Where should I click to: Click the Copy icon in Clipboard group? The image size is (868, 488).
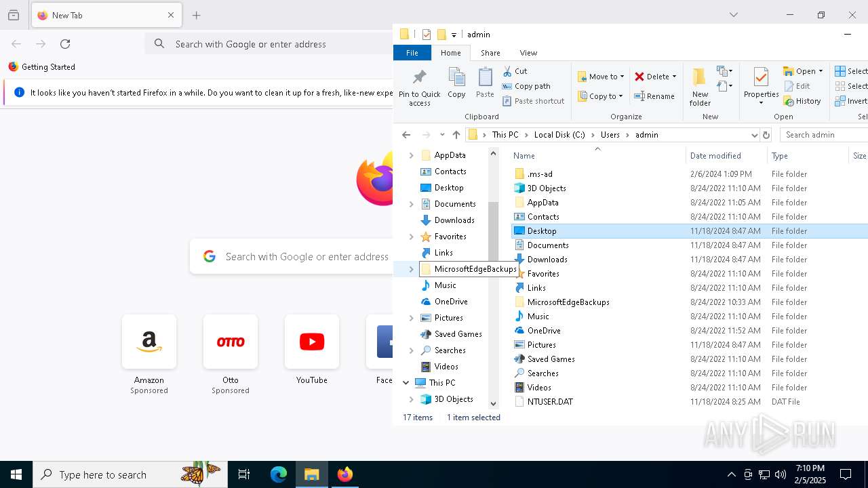(456, 77)
